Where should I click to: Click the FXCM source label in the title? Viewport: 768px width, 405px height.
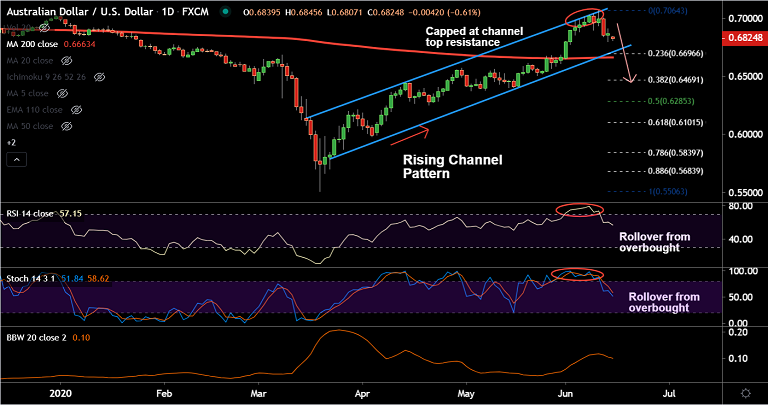point(195,12)
